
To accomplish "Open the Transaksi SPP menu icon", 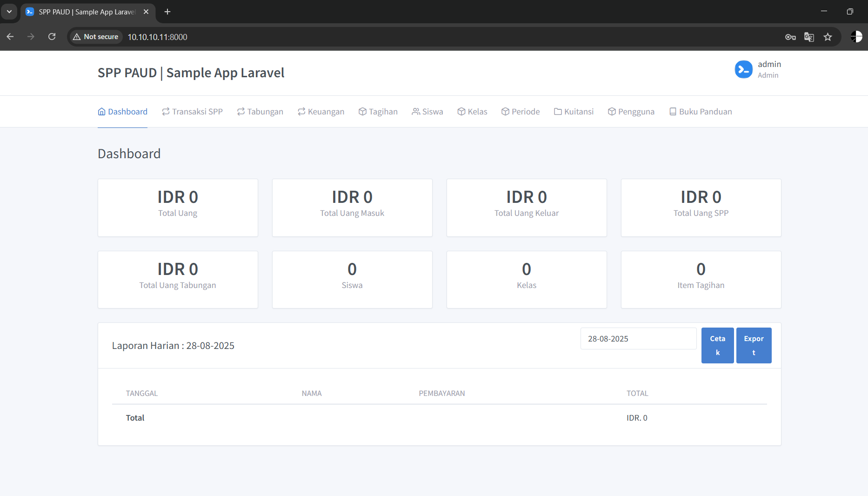I will tap(166, 111).
